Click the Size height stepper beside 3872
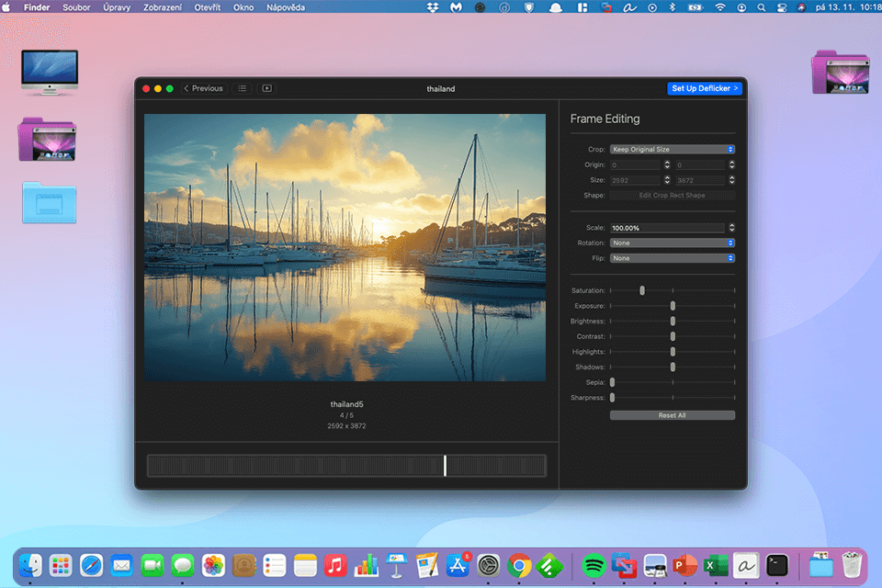The width and height of the screenshot is (882, 588). pos(732,180)
